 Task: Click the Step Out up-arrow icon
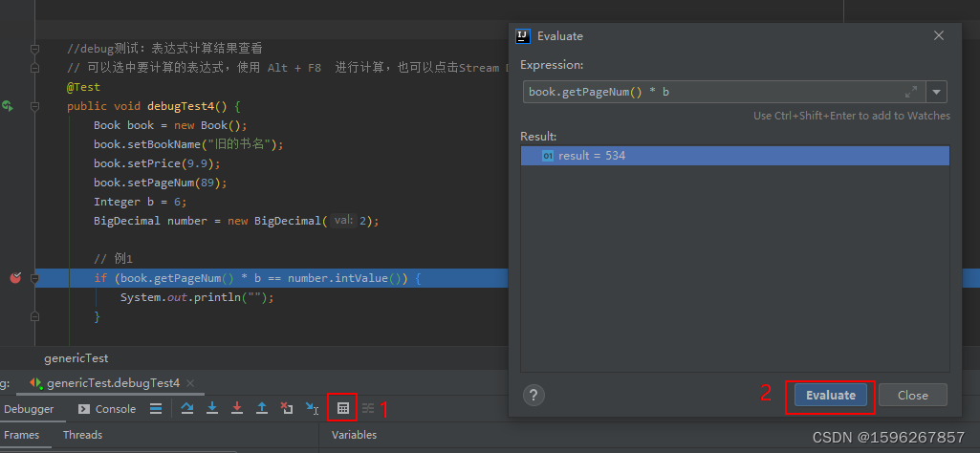[262, 409]
